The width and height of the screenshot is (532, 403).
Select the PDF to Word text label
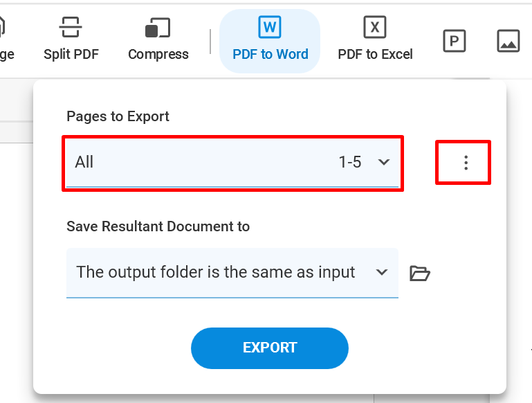pyautogui.click(x=270, y=54)
